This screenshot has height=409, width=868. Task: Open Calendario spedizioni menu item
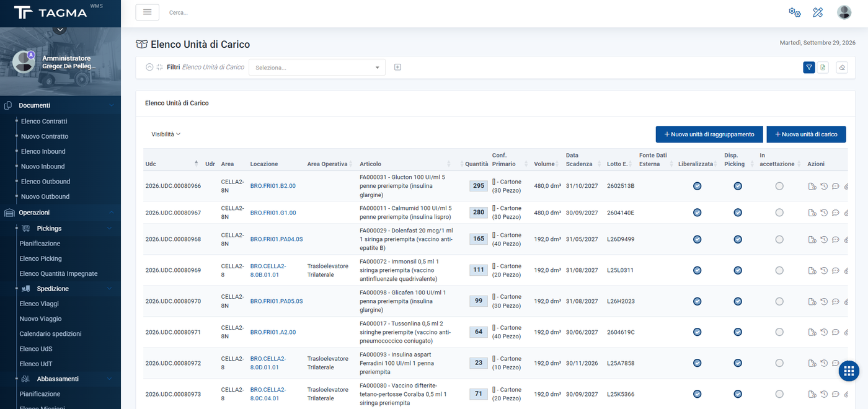51,334
